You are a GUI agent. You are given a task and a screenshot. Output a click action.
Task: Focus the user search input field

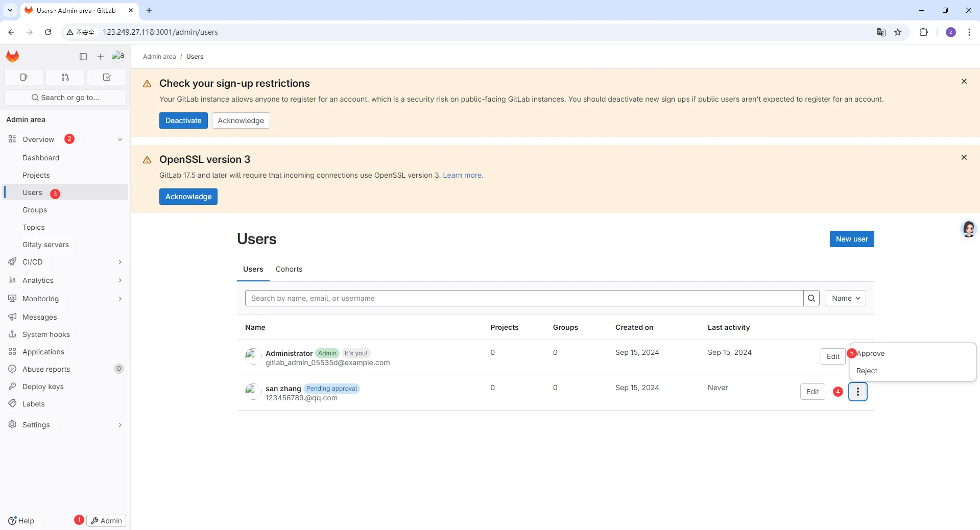click(x=523, y=298)
